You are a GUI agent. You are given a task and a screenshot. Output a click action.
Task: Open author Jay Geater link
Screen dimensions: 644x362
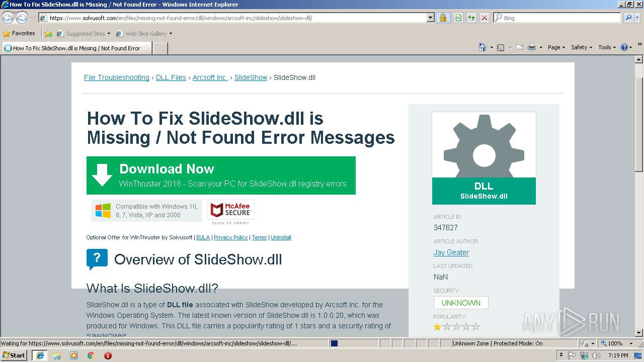[451, 252]
